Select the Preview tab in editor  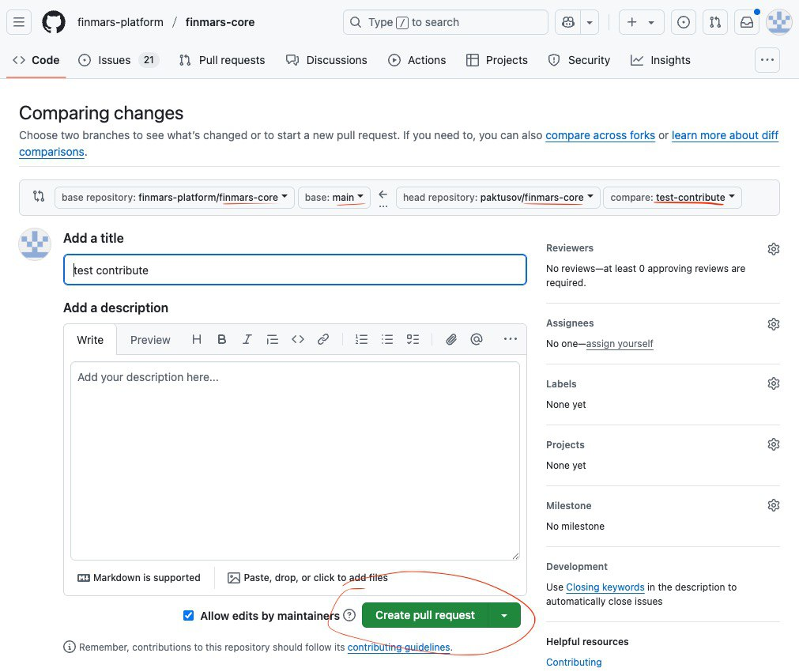pos(150,340)
